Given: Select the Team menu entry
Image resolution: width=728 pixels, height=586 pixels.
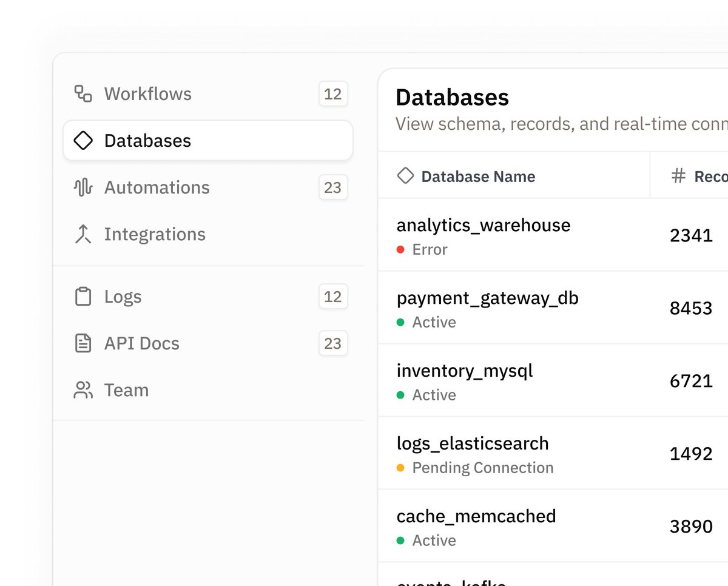Looking at the screenshot, I should (x=126, y=390).
